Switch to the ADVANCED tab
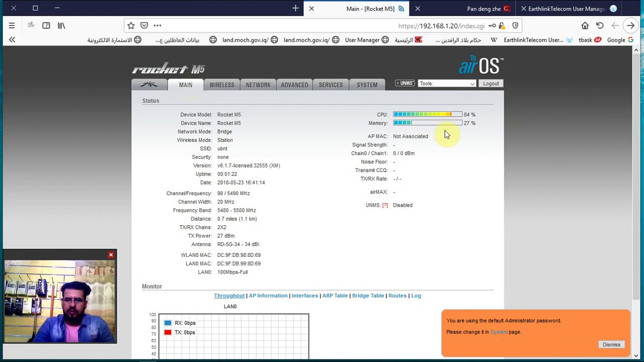Image resolution: width=644 pixels, height=362 pixels. coord(294,85)
